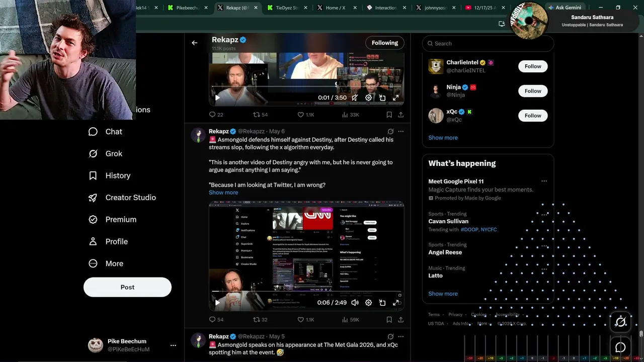644x362 pixels.
Task: Open History in the left navigation
Action: pyautogui.click(x=109, y=175)
